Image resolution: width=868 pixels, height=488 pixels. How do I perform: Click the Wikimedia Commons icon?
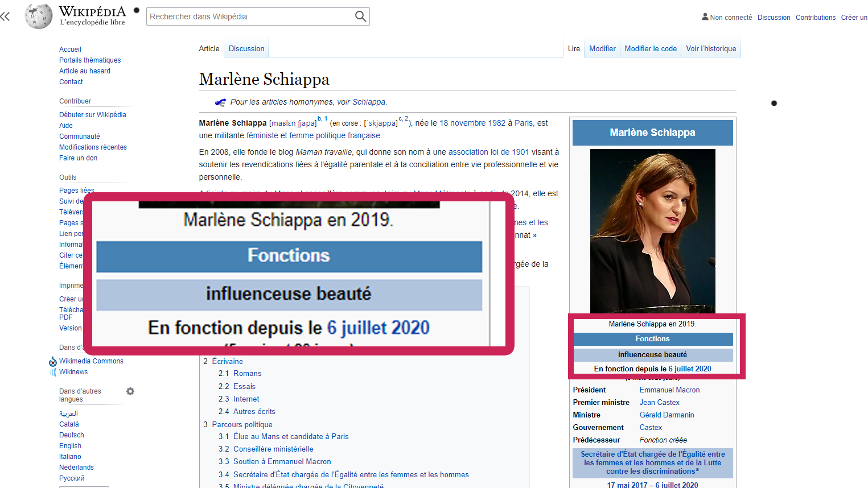pyautogui.click(x=53, y=361)
